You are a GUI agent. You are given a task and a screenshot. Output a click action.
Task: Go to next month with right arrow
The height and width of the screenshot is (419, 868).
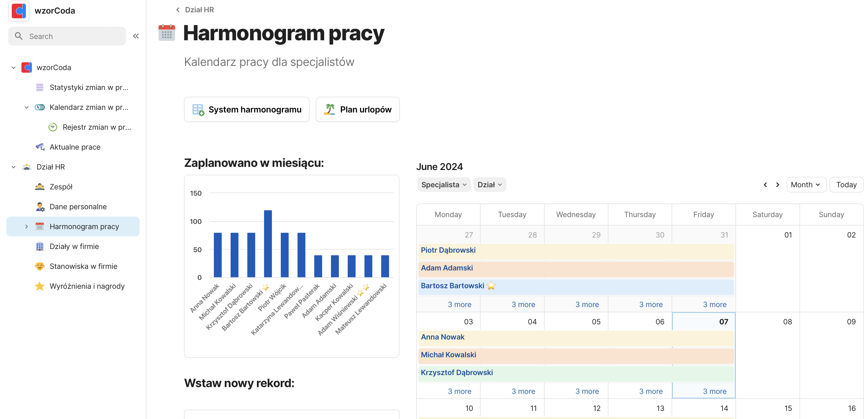click(x=778, y=185)
